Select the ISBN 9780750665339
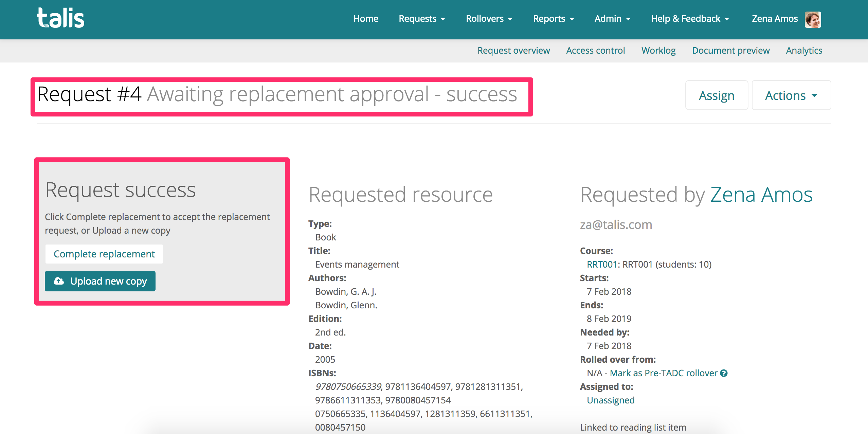 348,386
